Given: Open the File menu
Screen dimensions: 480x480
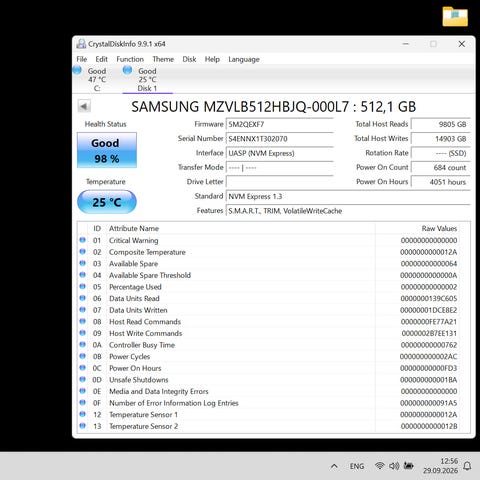Looking at the screenshot, I should (82, 59).
